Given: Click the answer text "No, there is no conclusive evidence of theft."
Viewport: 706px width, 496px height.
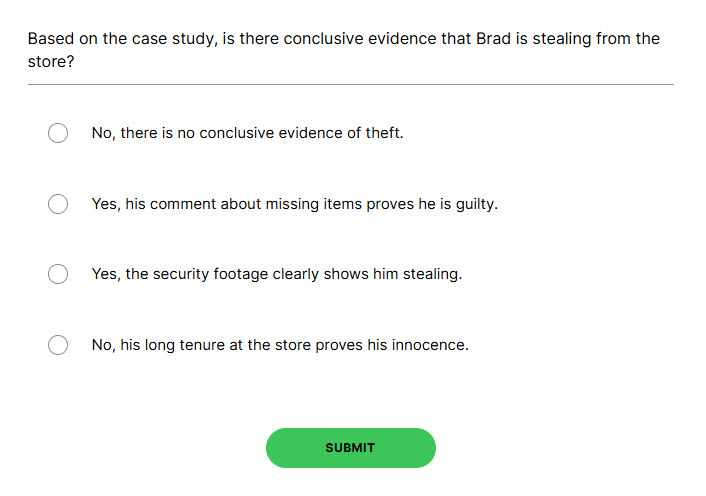Looking at the screenshot, I should 247,133.
